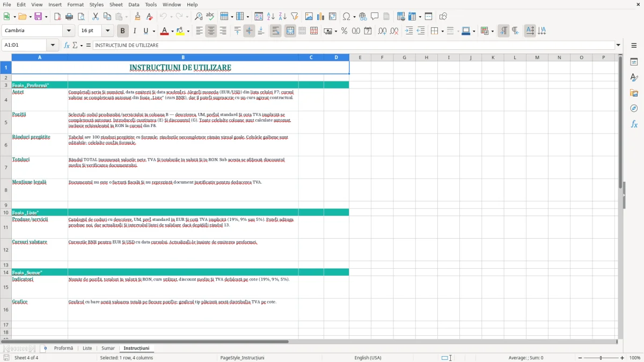Open the Styles menu

click(97, 4)
